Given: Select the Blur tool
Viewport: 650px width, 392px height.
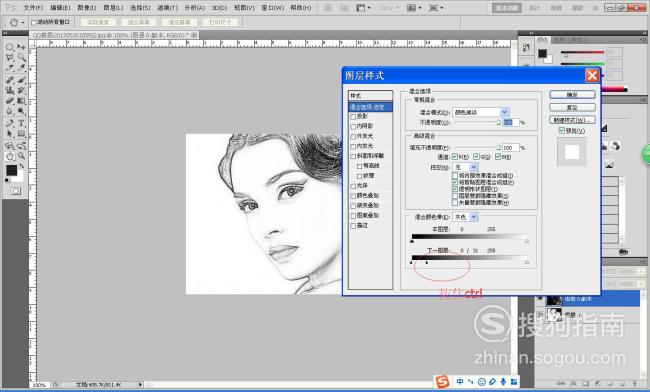Looking at the screenshot, I should (10, 111).
